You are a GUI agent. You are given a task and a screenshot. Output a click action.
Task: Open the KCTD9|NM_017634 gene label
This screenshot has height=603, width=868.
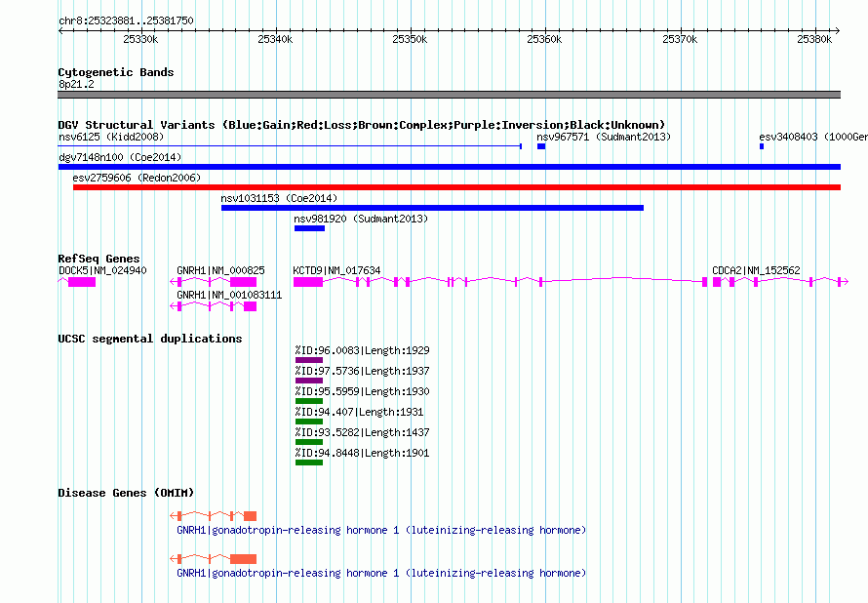point(336,270)
